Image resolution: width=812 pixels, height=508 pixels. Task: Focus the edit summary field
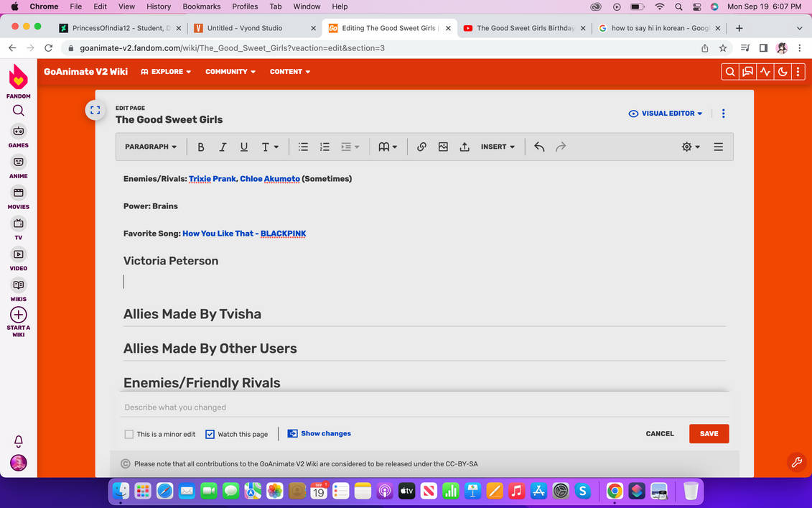(424, 407)
